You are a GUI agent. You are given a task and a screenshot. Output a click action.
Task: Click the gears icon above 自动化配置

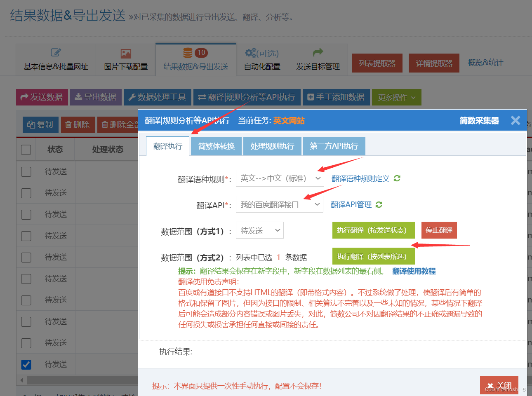click(250, 53)
